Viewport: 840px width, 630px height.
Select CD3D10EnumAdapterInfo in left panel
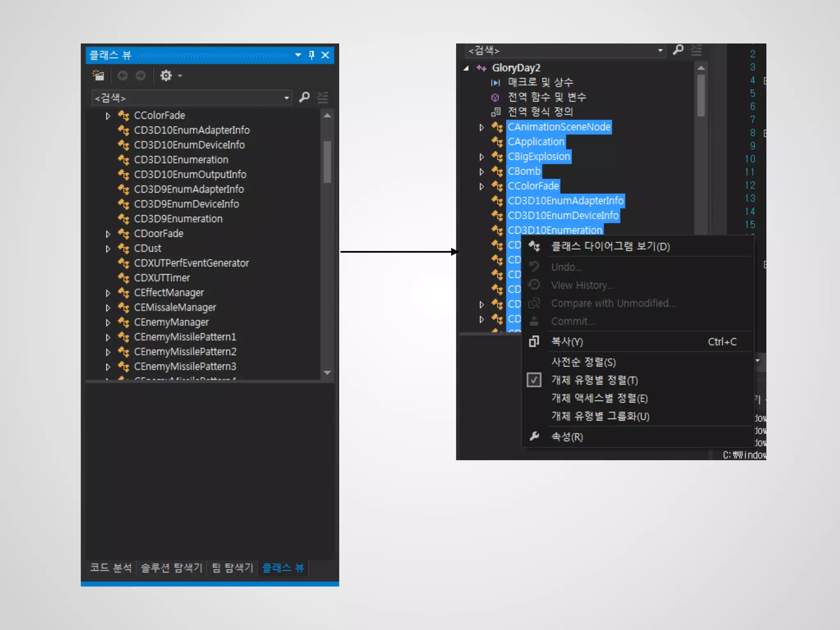point(192,130)
